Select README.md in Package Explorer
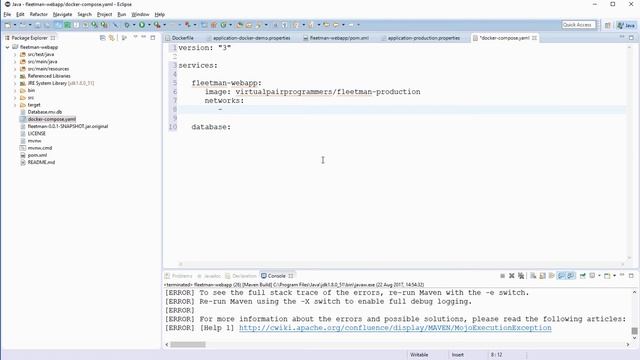640x360 pixels. [41, 162]
